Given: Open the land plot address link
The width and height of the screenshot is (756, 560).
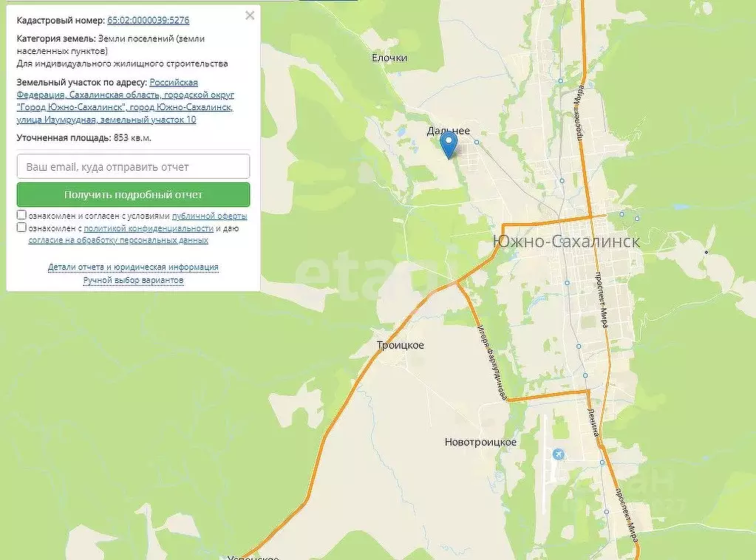Looking at the screenshot, I should coord(126,101).
